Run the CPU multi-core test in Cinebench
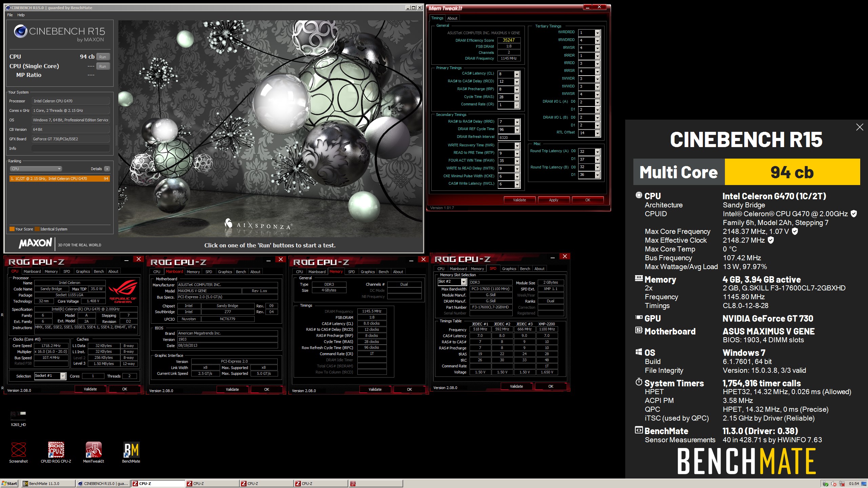Image resolution: width=868 pixels, height=488 pixels. coord(103,57)
